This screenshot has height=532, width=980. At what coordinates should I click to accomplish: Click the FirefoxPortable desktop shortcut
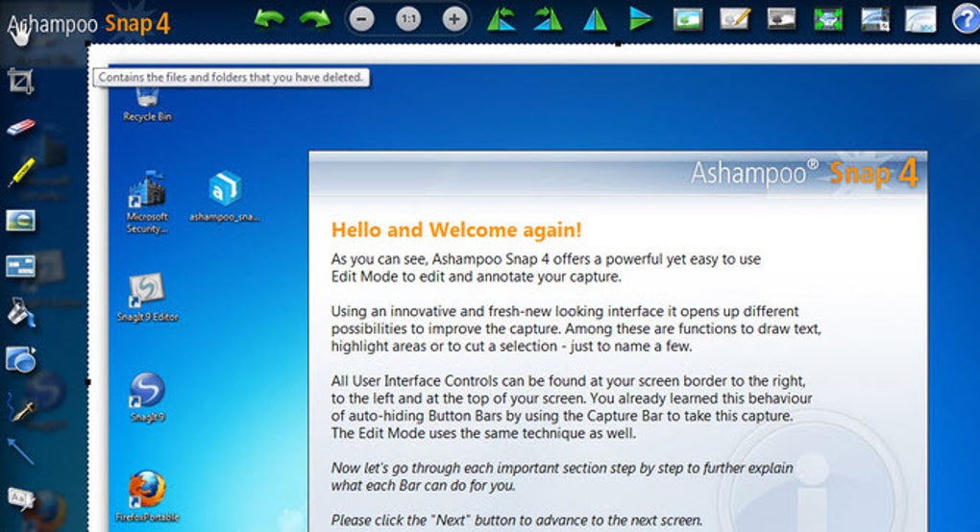(x=148, y=496)
